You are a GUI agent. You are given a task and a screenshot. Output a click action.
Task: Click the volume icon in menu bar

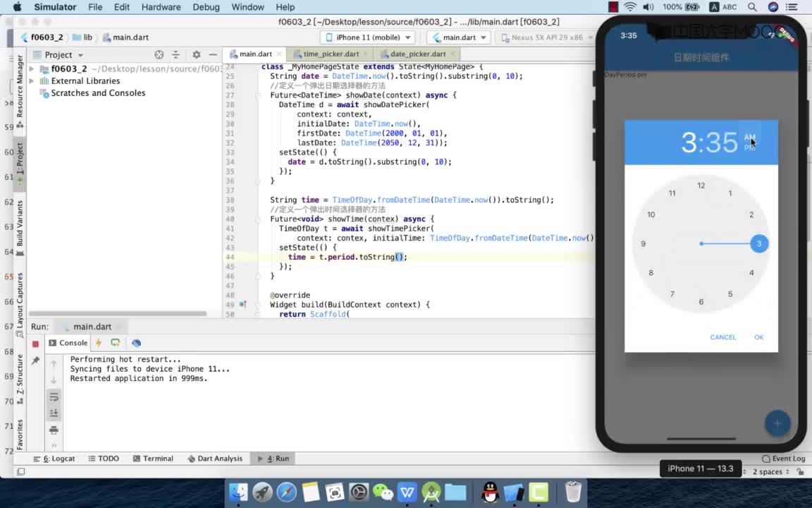click(648, 7)
